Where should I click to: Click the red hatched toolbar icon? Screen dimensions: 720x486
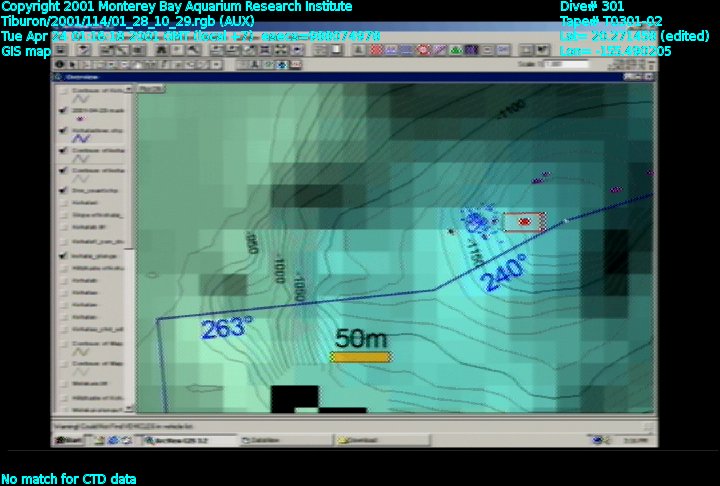pos(376,50)
